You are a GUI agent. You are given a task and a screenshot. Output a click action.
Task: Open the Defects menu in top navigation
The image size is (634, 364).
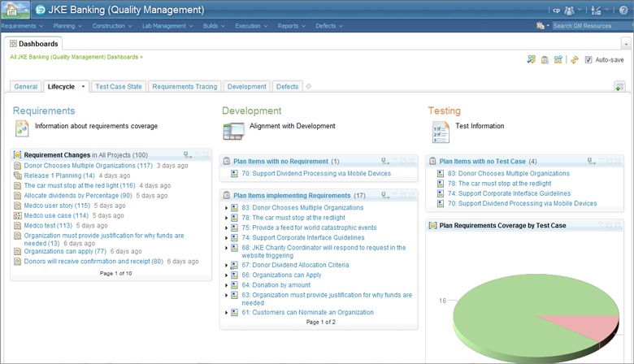tap(329, 26)
